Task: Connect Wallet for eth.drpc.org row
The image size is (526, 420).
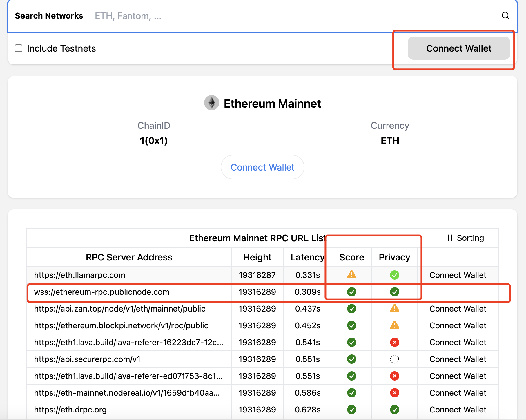Action: point(458,410)
